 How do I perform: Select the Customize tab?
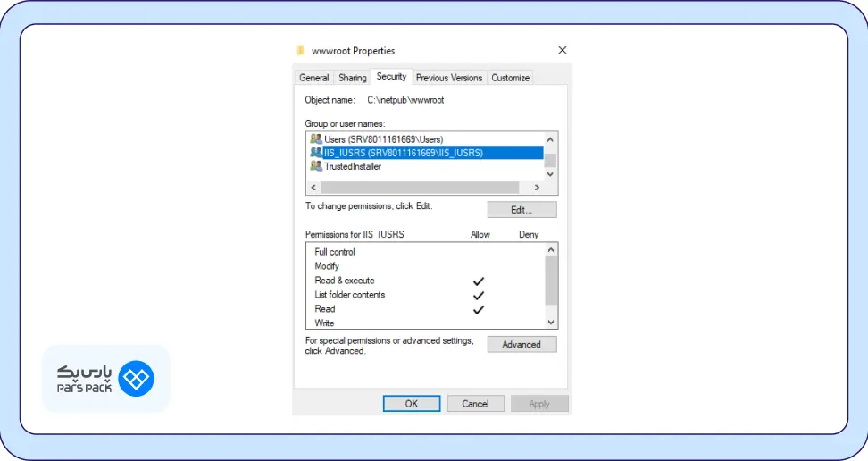point(510,78)
